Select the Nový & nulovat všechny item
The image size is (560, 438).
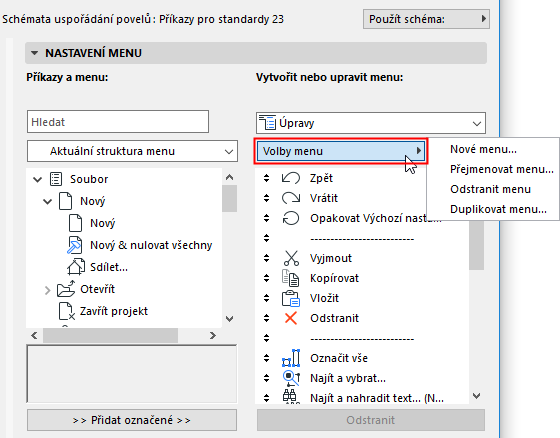(x=151, y=245)
